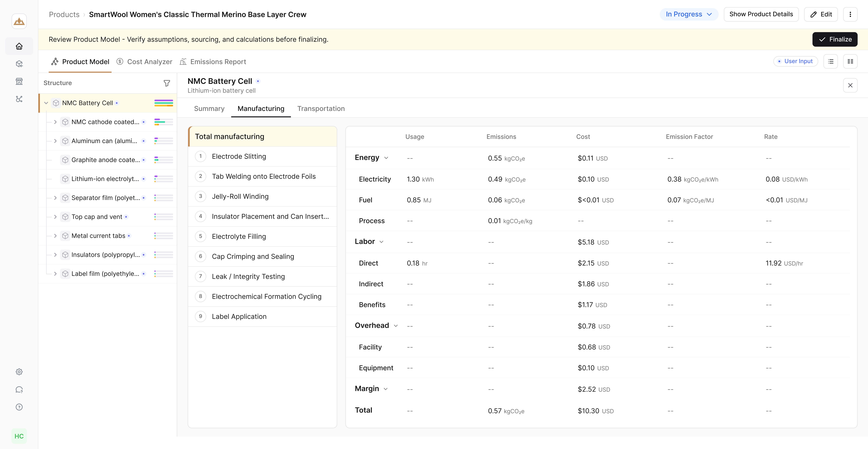Toggle the User Input indicator
The image size is (868, 449).
click(796, 61)
